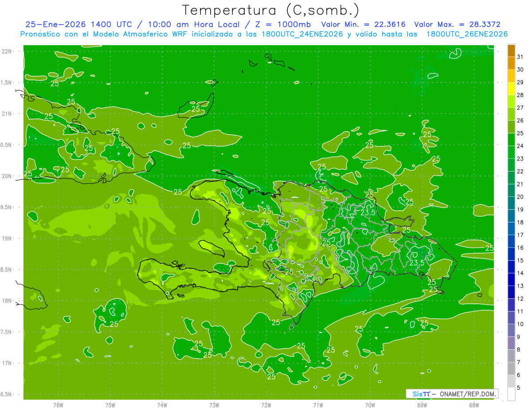Click the legend value 5
Image resolution: width=532 pixels, height=411 pixels.
pos(518,388)
